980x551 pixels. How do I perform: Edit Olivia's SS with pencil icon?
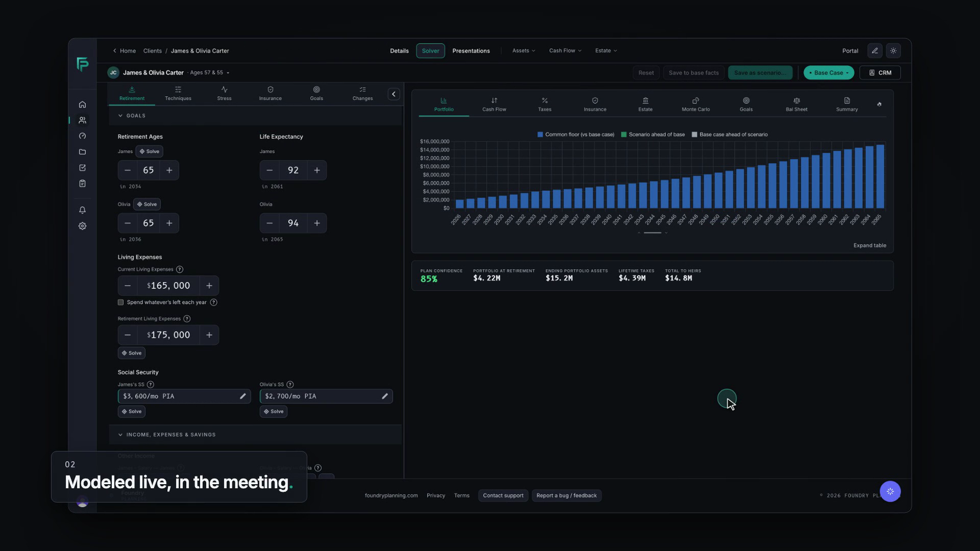[x=385, y=396]
